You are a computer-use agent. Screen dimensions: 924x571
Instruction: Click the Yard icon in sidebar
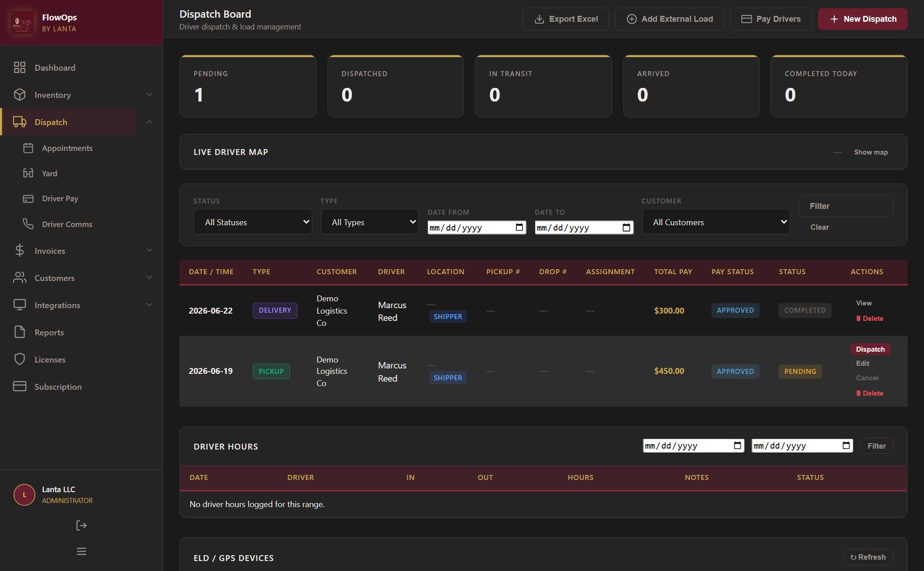pyautogui.click(x=28, y=173)
